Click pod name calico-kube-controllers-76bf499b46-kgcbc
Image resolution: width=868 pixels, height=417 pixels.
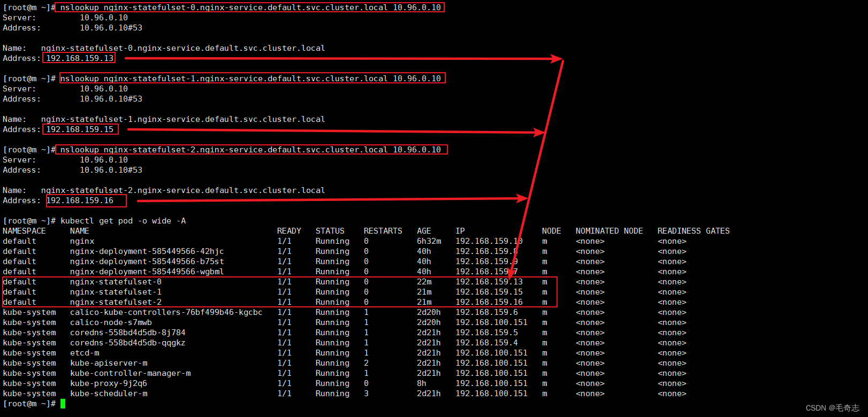coord(166,312)
